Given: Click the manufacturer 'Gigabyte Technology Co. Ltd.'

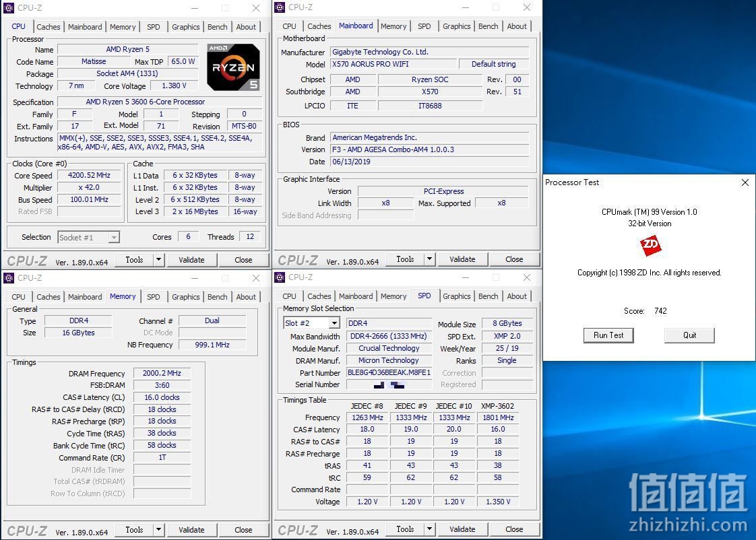Looking at the screenshot, I should point(381,52).
